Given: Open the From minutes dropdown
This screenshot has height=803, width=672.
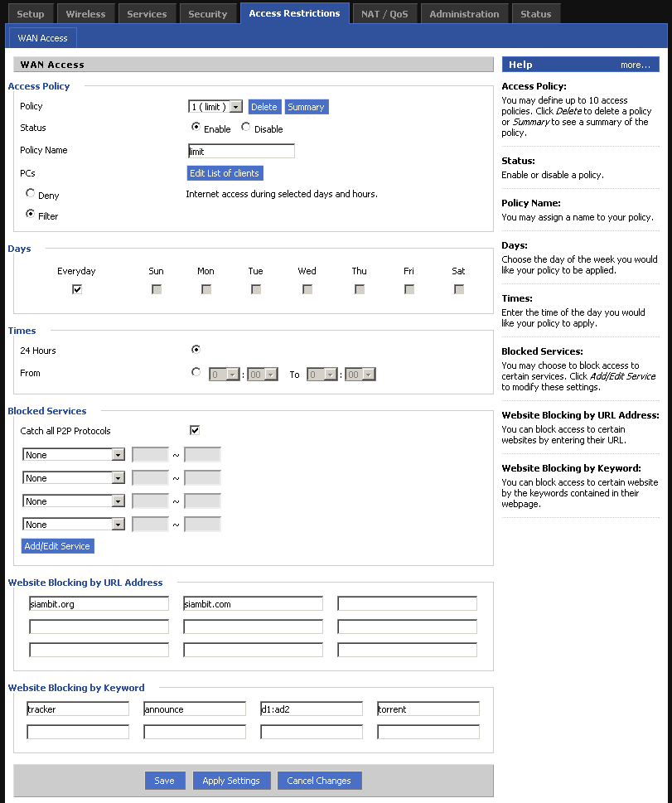Looking at the screenshot, I should (x=262, y=375).
